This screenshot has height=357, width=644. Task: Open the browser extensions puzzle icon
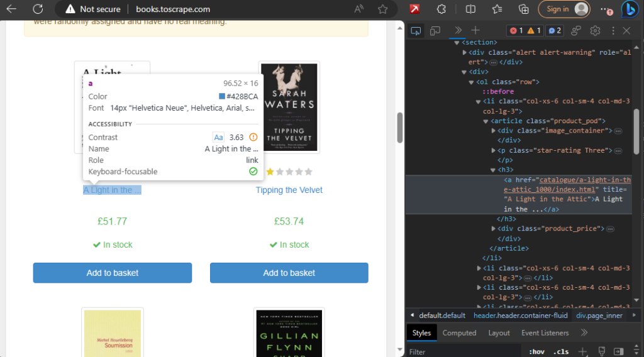click(441, 9)
